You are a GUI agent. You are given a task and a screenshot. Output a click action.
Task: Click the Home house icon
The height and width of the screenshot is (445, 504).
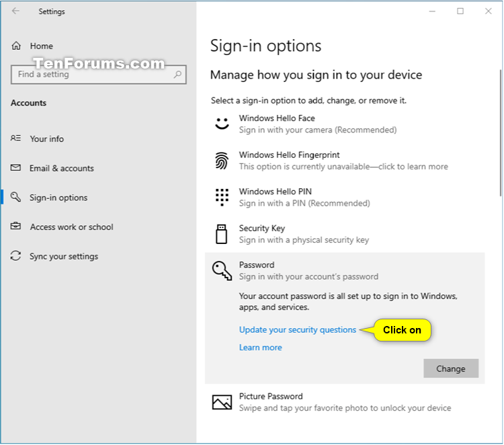[x=16, y=46]
